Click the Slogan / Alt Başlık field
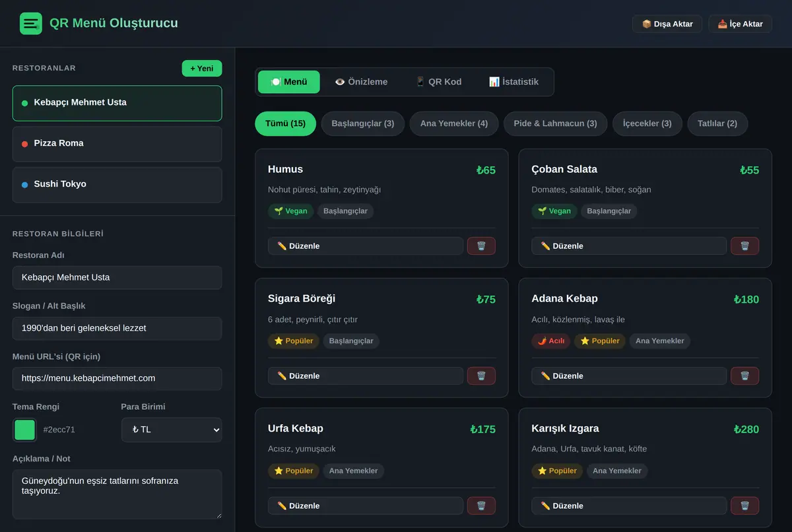Image resolution: width=792 pixels, height=532 pixels. 117,329
